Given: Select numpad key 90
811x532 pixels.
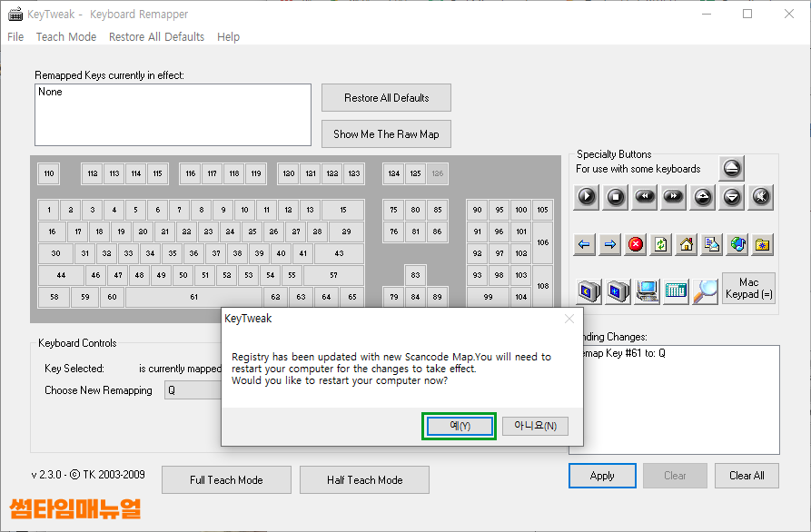Looking at the screenshot, I should tap(478, 210).
